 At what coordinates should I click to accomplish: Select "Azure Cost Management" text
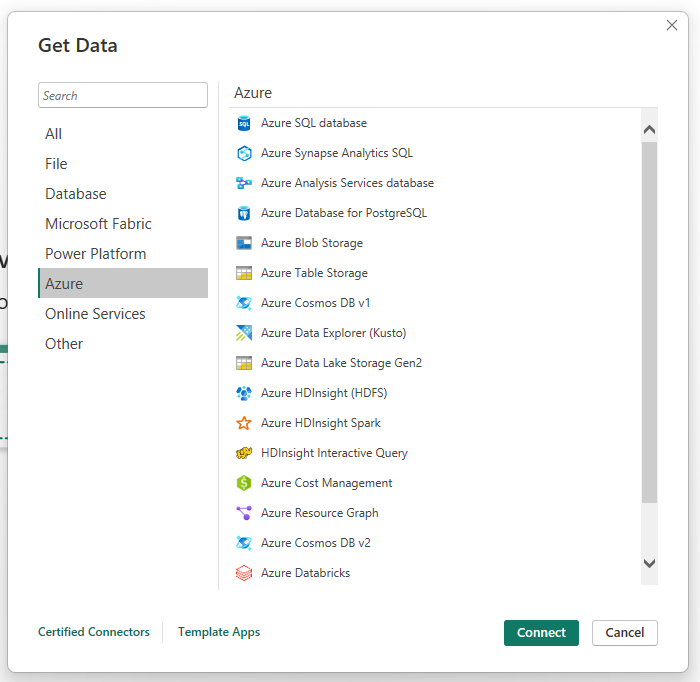tap(326, 483)
